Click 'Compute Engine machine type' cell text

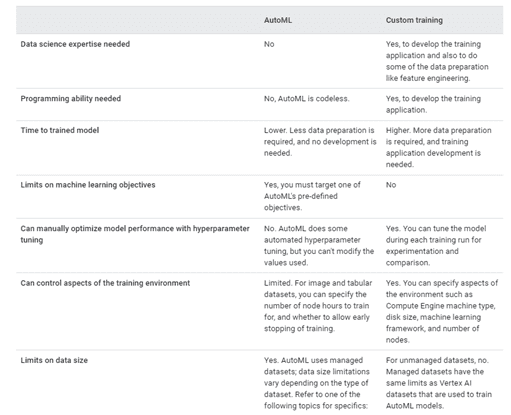[441, 306]
